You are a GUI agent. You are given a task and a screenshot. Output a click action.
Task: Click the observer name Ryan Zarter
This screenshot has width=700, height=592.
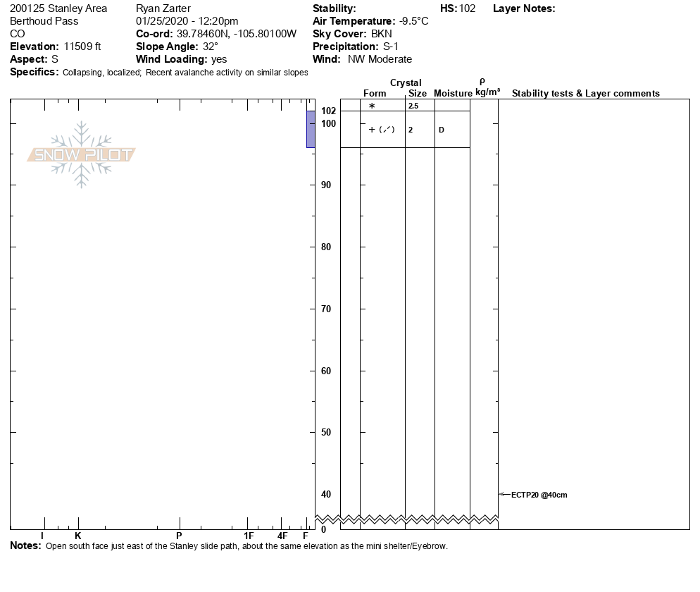coord(162,8)
